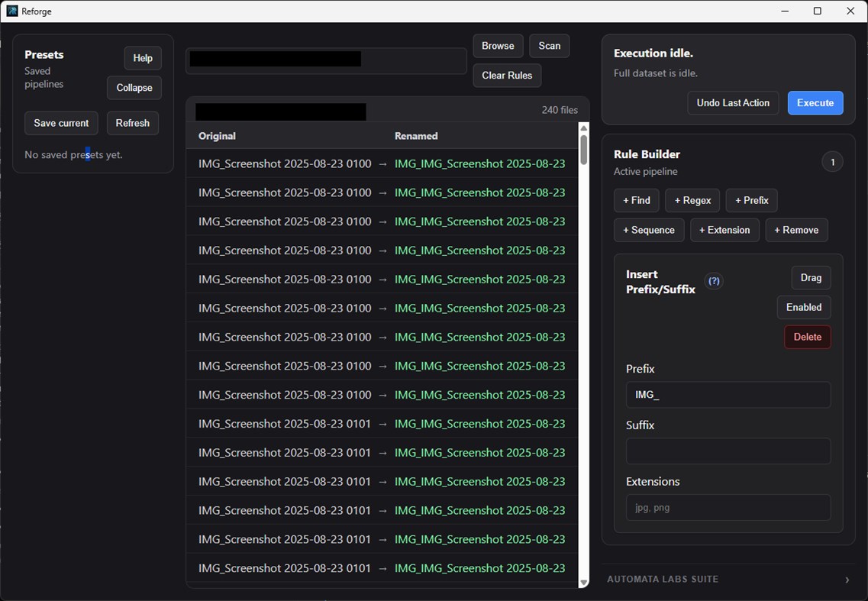Clear all rules from the pipeline

[x=506, y=75]
